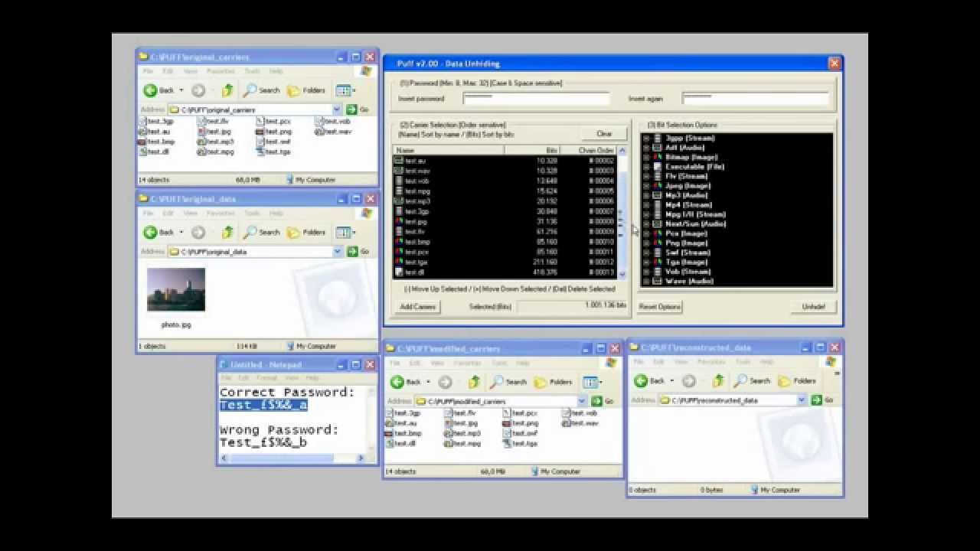Viewport: 980px width, 551px height.
Task: Click the Unhide! button
Action: click(813, 307)
